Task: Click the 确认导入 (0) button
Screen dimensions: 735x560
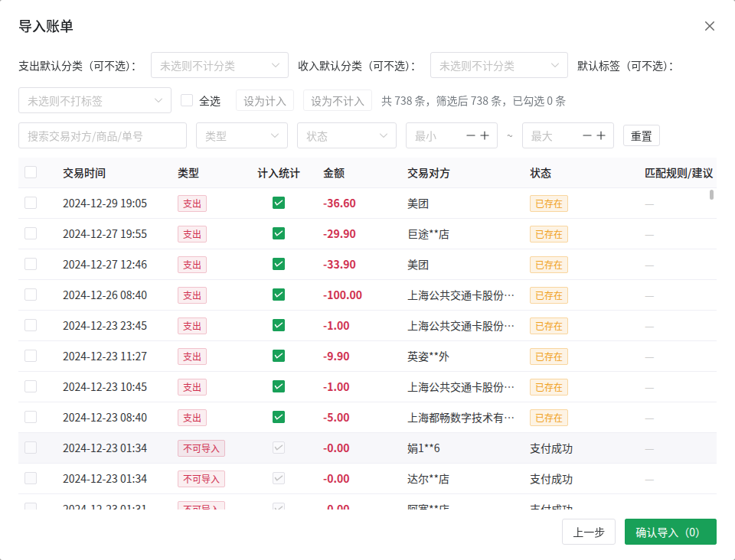Action: tap(671, 532)
